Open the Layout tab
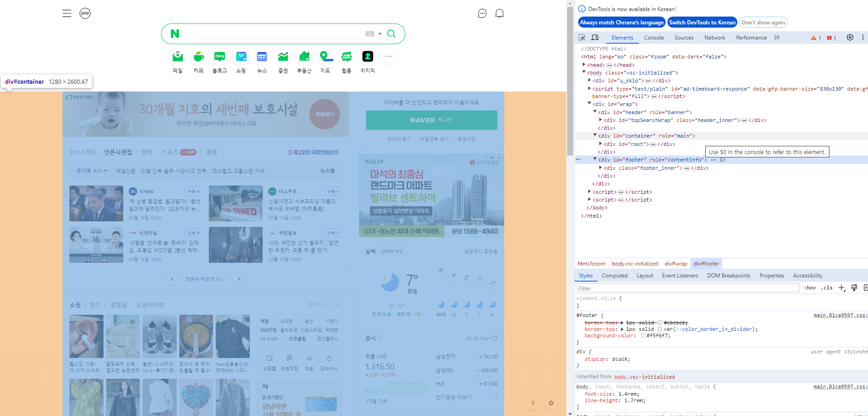This screenshot has height=416, width=868. pyautogui.click(x=645, y=276)
